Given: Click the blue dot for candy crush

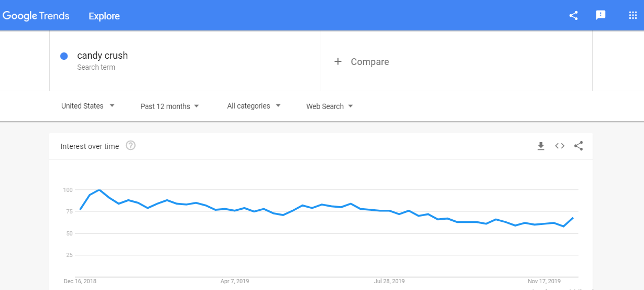Looking at the screenshot, I should coord(64,56).
